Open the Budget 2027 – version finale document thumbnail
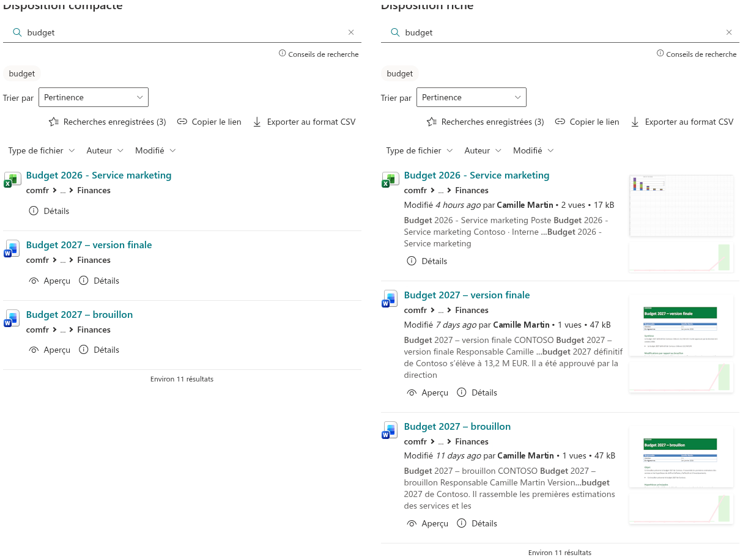740x560 pixels. coord(681,326)
